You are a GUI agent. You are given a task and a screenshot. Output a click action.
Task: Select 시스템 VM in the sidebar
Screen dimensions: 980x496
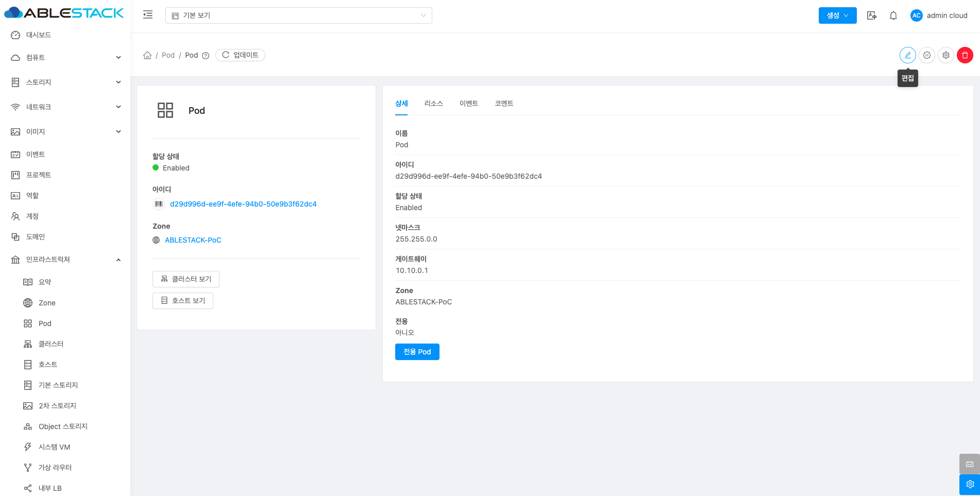pos(54,447)
